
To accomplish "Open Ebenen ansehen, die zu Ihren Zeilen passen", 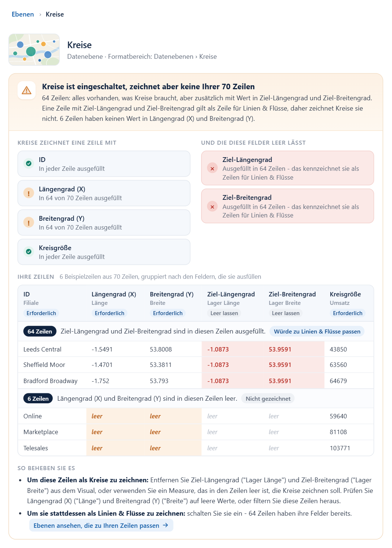I will tap(101, 525).
